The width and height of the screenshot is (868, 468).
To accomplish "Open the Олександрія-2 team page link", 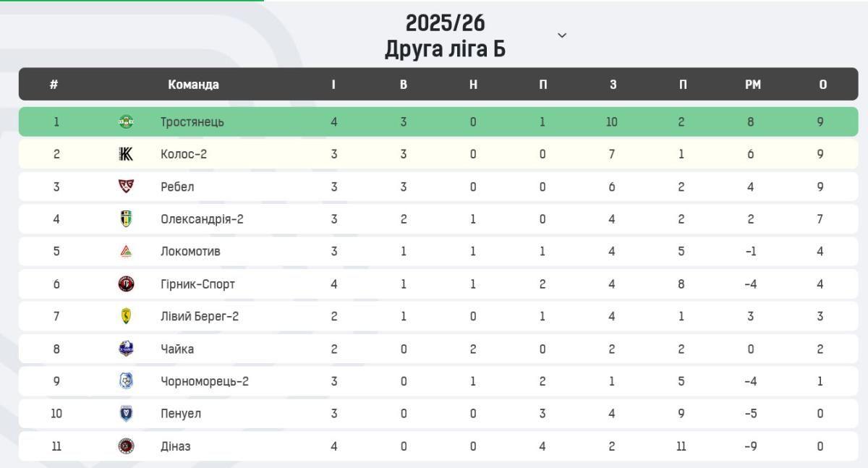I will [x=202, y=219].
